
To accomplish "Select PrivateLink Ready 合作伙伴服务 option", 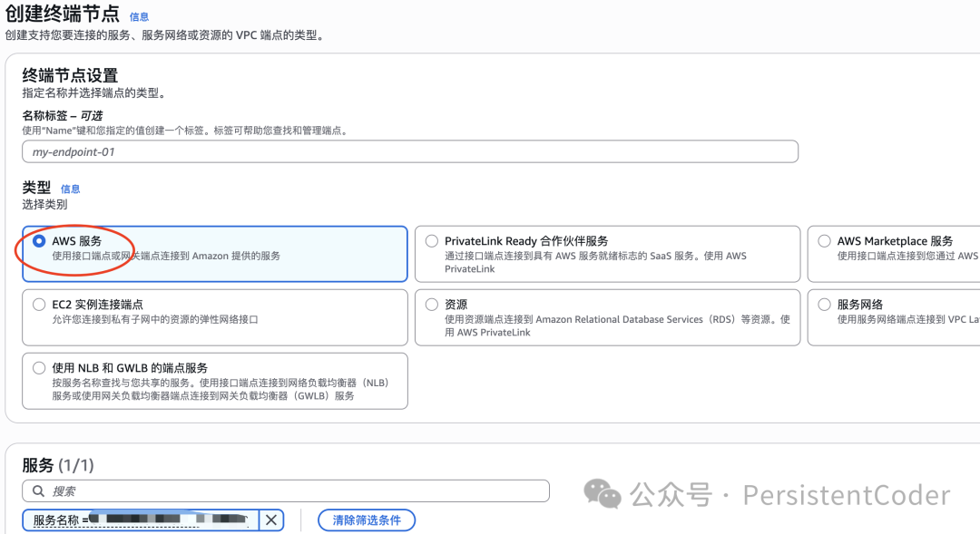I will (432, 241).
